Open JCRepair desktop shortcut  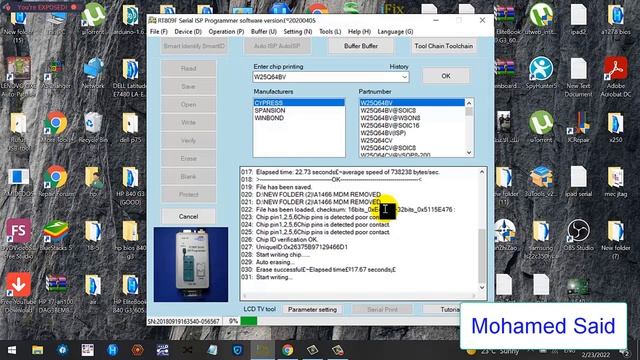pyautogui.click(x=578, y=127)
